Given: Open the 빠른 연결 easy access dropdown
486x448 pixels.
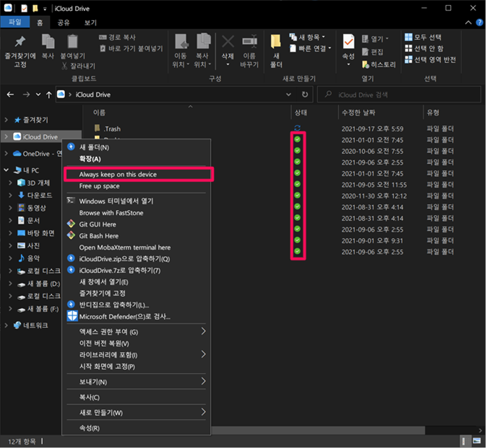Looking at the screenshot, I should 310,48.
